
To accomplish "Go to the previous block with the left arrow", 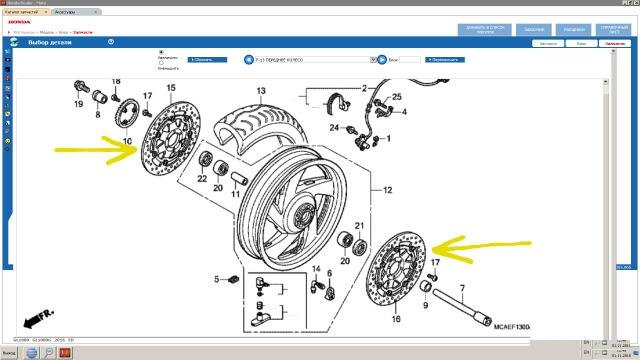I will (x=249, y=60).
